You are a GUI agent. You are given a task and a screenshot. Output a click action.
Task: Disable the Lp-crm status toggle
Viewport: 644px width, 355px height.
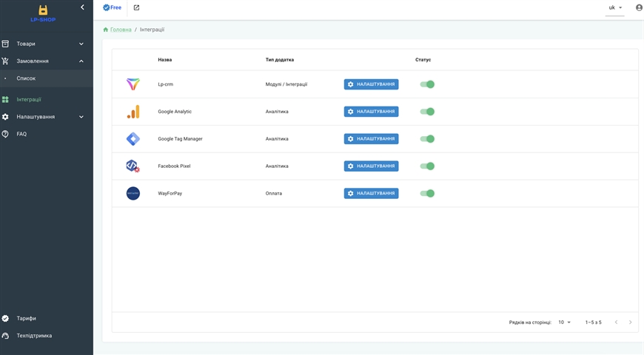point(427,84)
